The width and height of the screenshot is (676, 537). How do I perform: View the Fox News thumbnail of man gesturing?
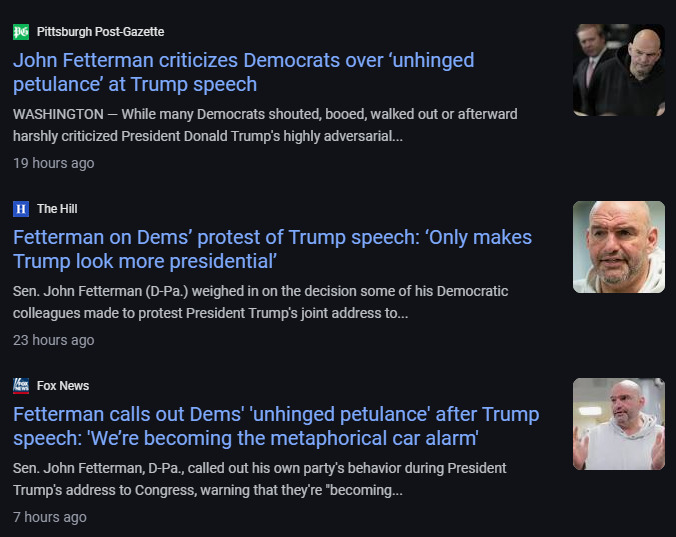click(x=619, y=424)
